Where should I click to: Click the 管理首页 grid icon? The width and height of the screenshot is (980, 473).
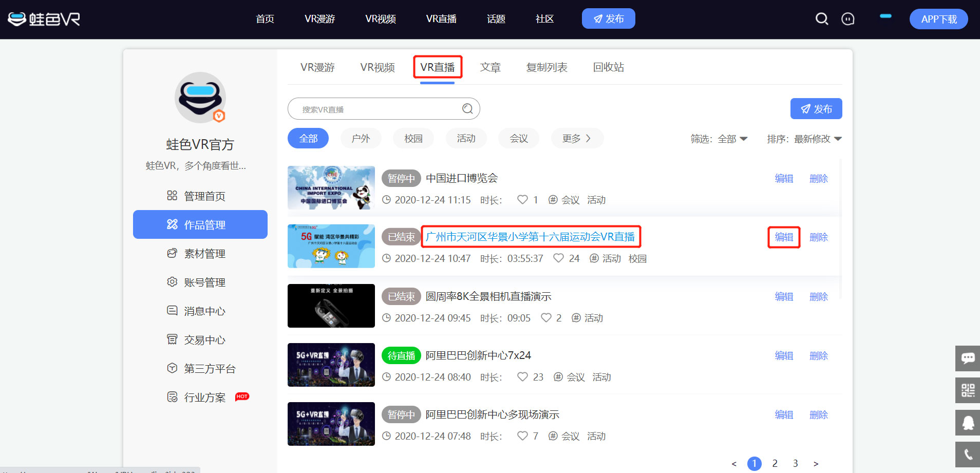172,196
